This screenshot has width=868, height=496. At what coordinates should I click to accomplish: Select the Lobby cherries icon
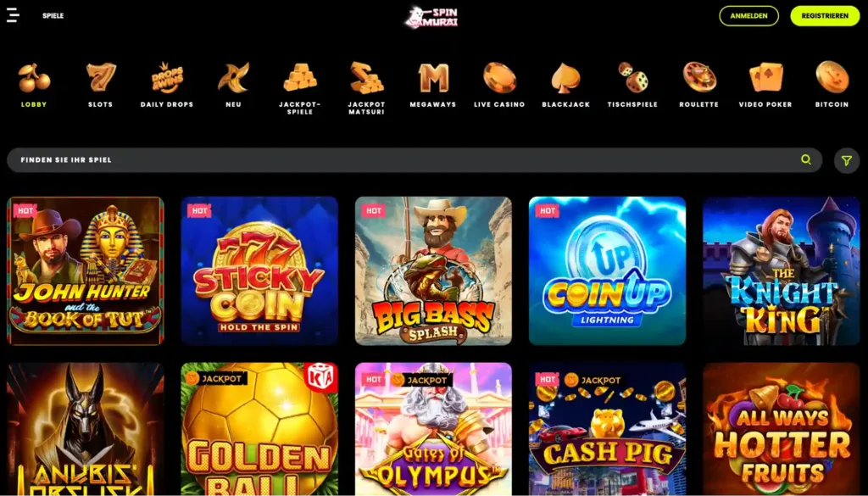(34, 77)
